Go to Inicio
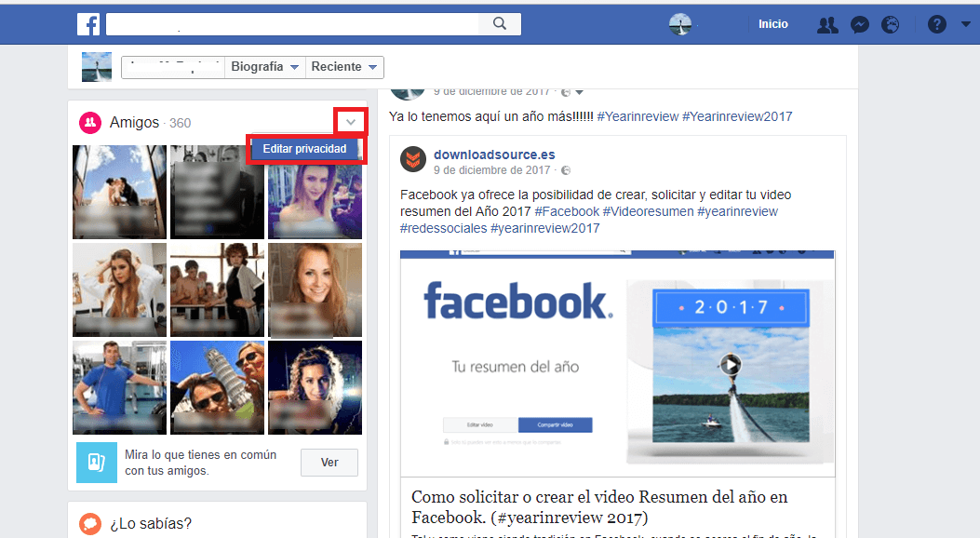The image size is (980, 538). click(x=773, y=24)
